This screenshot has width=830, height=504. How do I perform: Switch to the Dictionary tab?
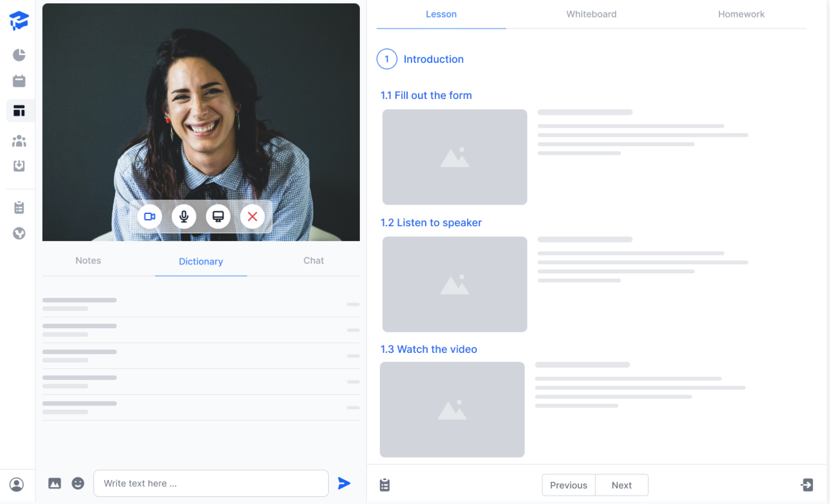201,261
